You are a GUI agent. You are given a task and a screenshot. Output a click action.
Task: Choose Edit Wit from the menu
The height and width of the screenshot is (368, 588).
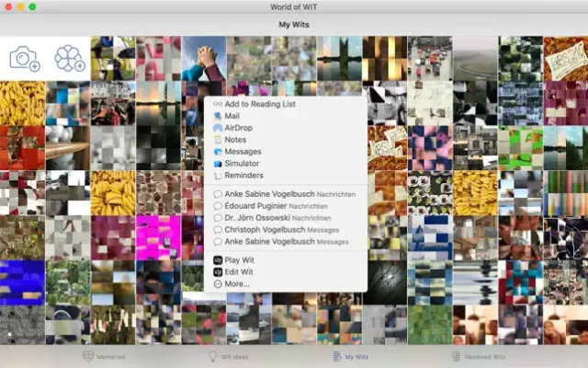[238, 272]
